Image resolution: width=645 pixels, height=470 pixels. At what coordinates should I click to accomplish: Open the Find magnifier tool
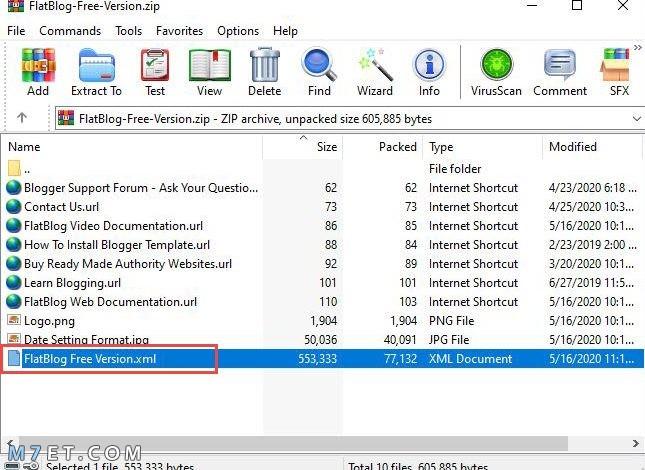coord(319,72)
